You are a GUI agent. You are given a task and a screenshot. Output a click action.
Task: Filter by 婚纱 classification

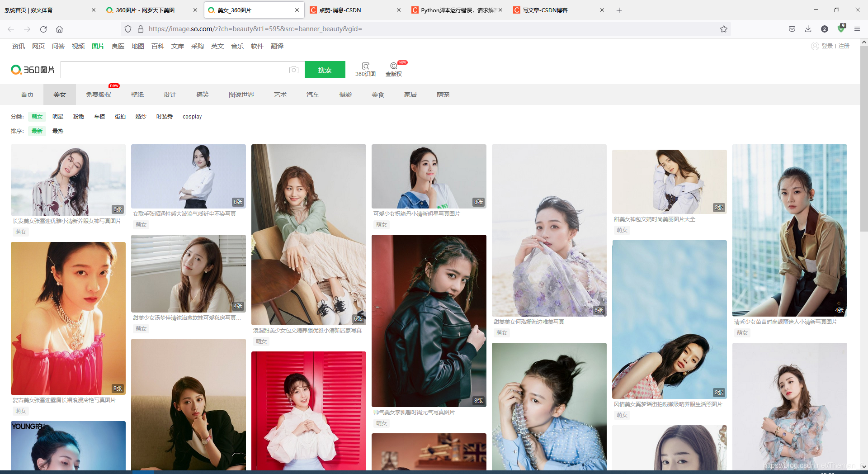click(x=141, y=117)
